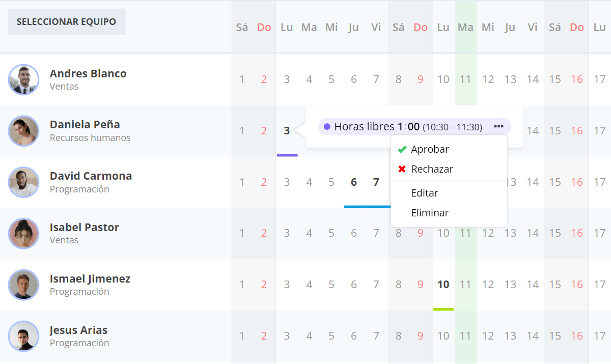Select day 16 in Isabel Pastor's row

(x=577, y=233)
